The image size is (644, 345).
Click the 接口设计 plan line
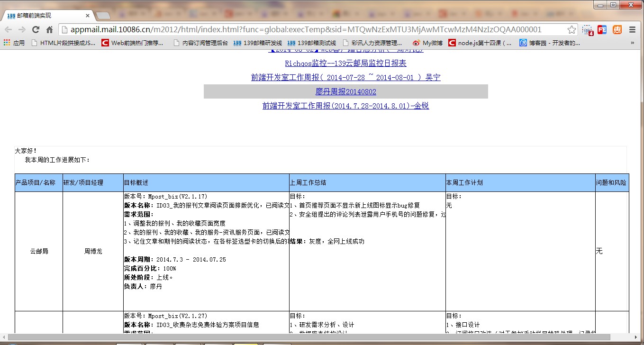click(x=463, y=325)
